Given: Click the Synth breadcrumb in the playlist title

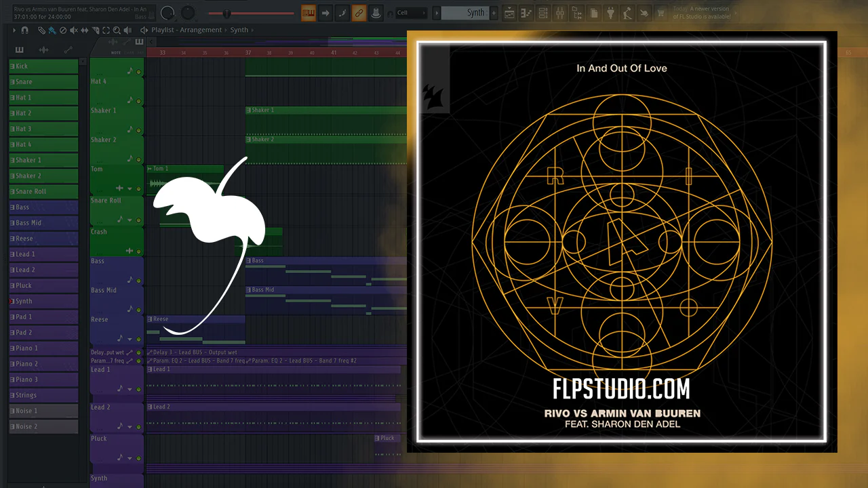Looking at the screenshot, I should pyautogui.click(x=239, y=30).
